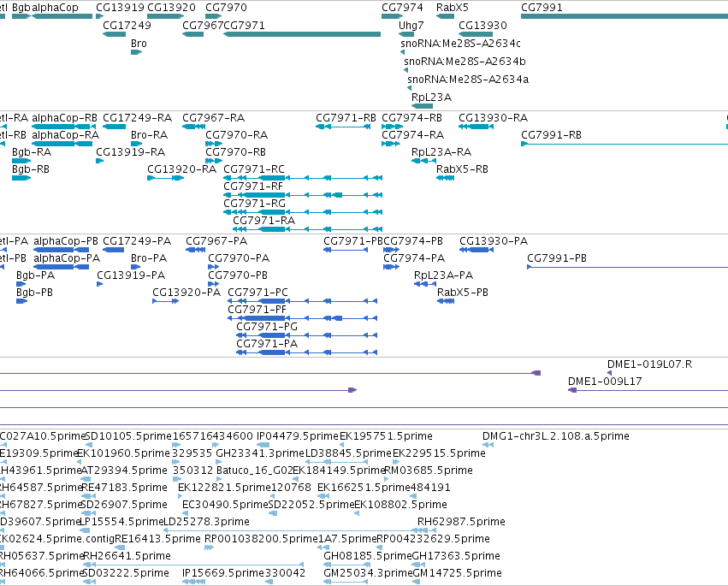Image resolution: width=728 pixels, height=586 pixels.
Task: Click the RpL23A-RA transcript label
Action: [441, 152]
